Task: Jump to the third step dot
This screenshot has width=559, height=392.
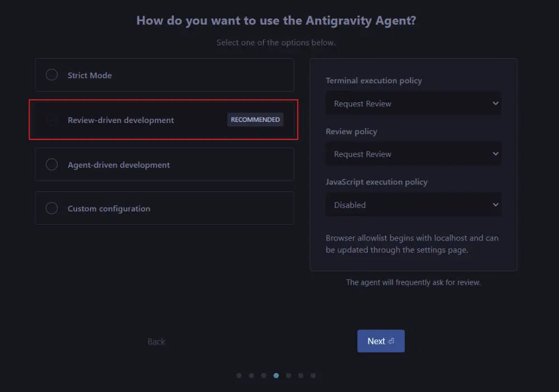Action: point(264,376)
